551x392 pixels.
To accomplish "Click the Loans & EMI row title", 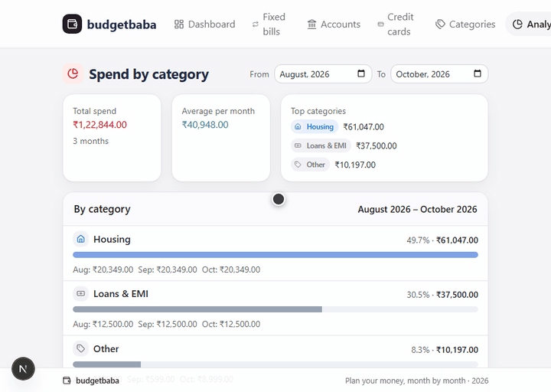I will click(x=121, y=294).
